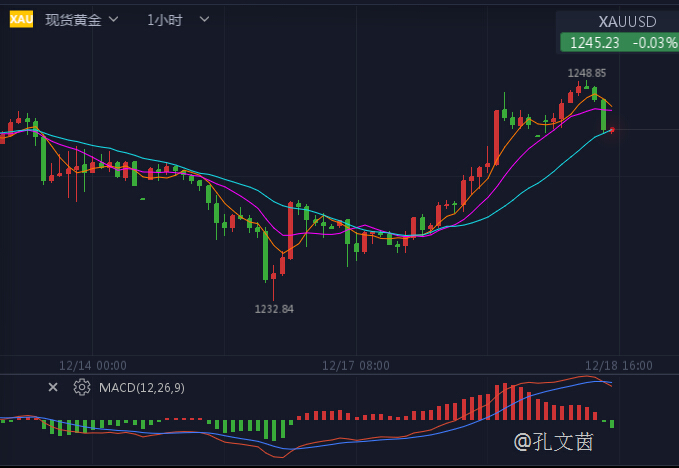Click the red current-price marker dot
The width and height of the screenshot is (679, 468).
(x=612, y=129)
